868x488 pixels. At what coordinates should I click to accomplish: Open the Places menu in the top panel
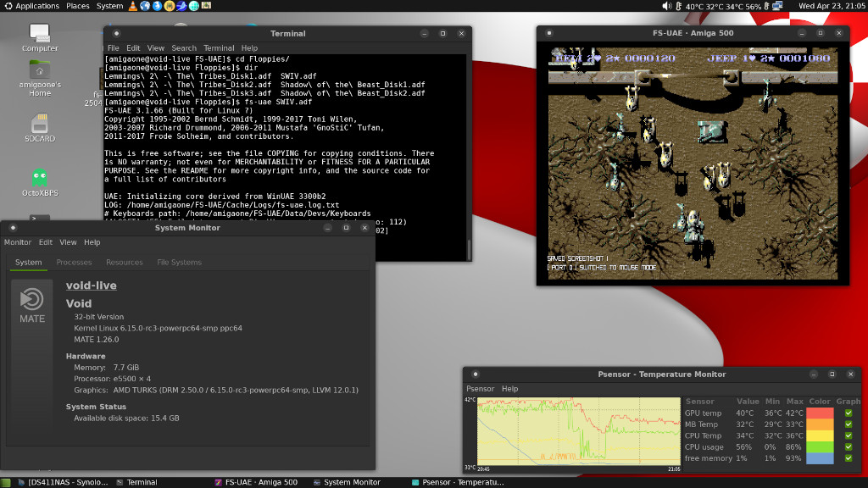point(77,6)
